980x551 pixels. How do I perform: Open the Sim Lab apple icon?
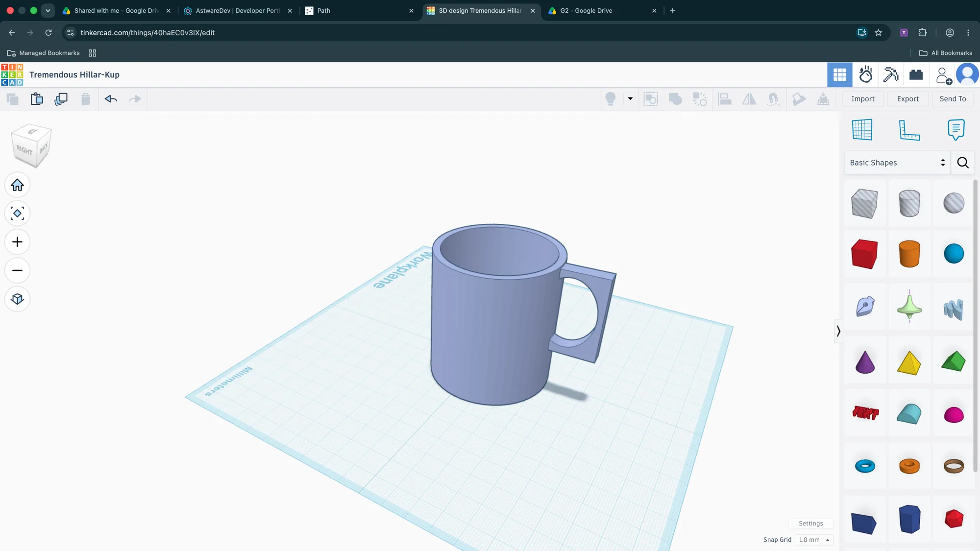coord(866,74)
